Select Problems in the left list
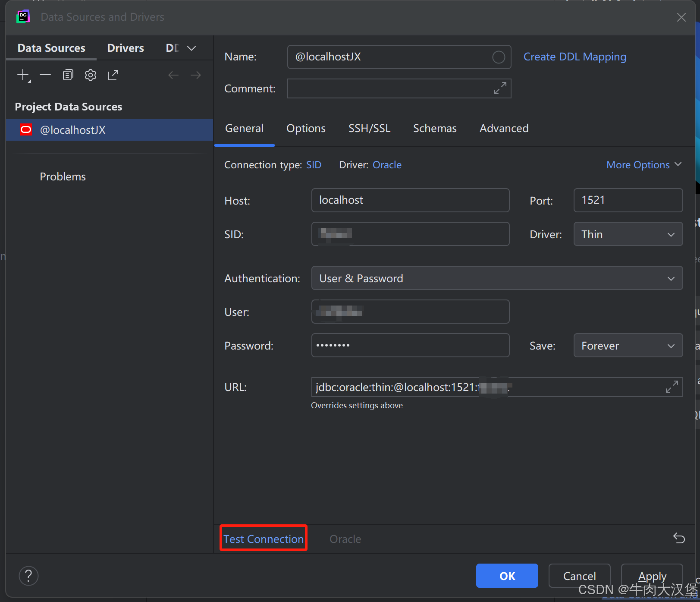Viewport: 700px width, 602px height. [x=63, y=177]
